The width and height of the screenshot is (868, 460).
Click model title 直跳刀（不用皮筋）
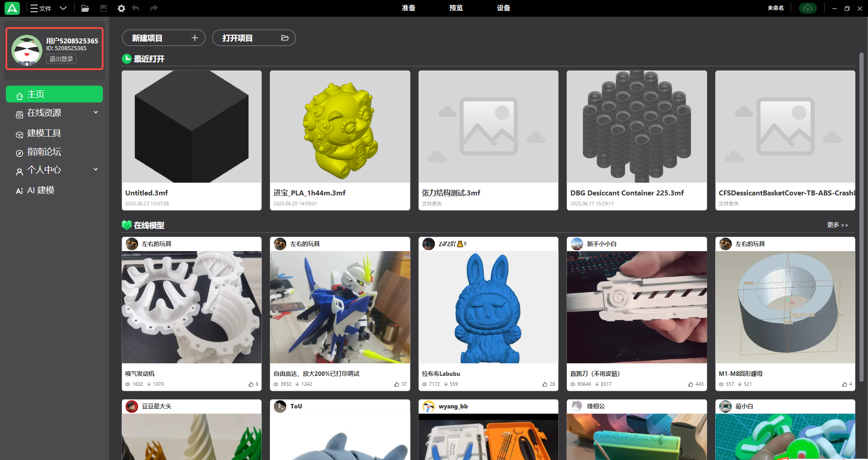tap(594, 374)
